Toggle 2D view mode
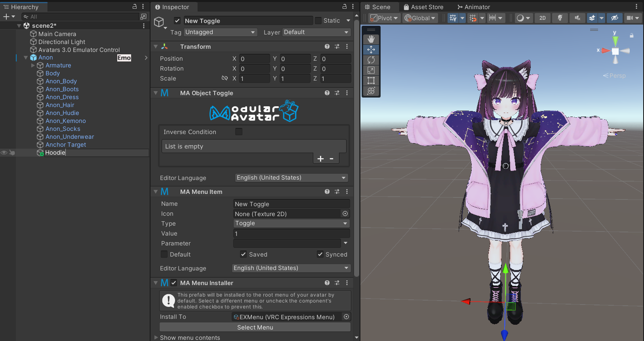This screenshot has width=644, height=341. [x=543, y=18]
